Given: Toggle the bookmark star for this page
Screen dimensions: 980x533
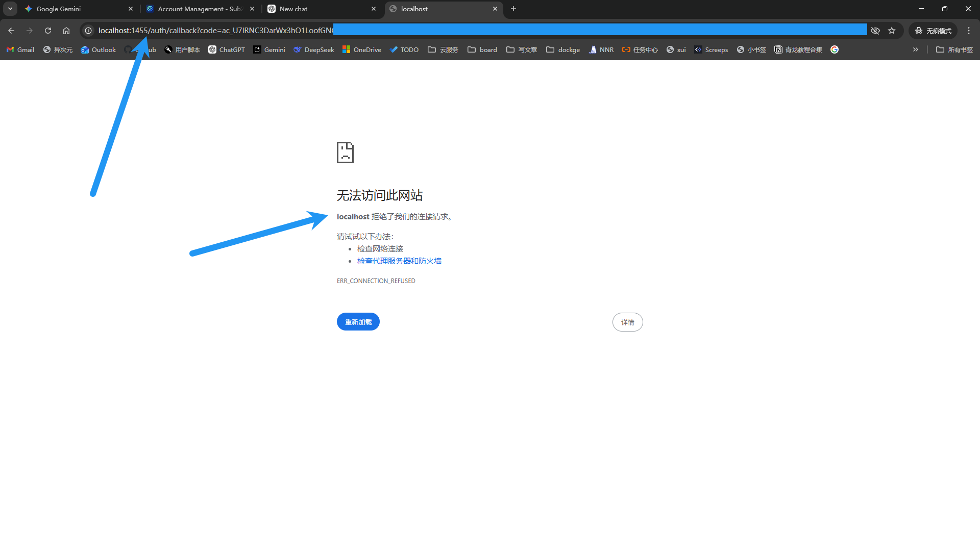Looking at the screenshot, I should pyautogui.click(x=892, y=31).
